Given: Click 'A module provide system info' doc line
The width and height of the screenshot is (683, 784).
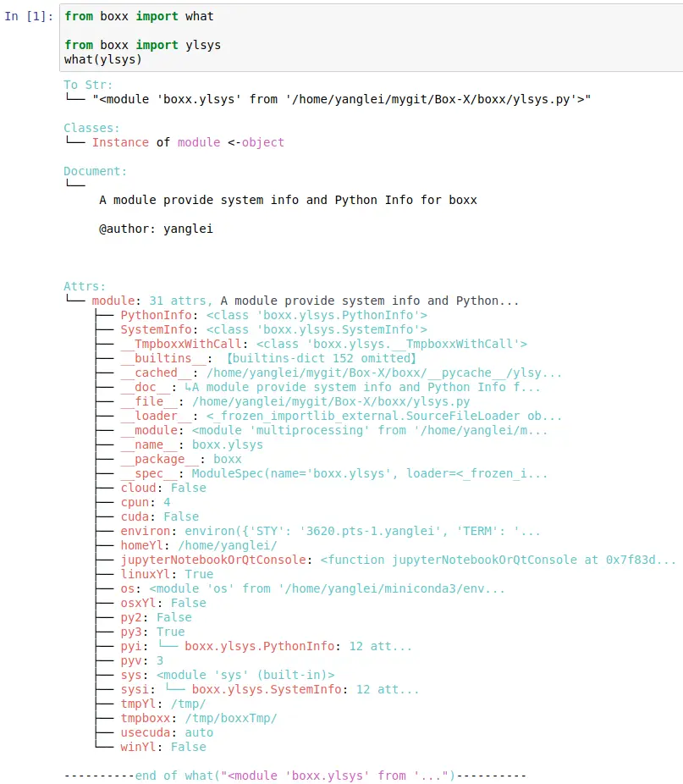Looking at the screenshot, I should [288, 200].
